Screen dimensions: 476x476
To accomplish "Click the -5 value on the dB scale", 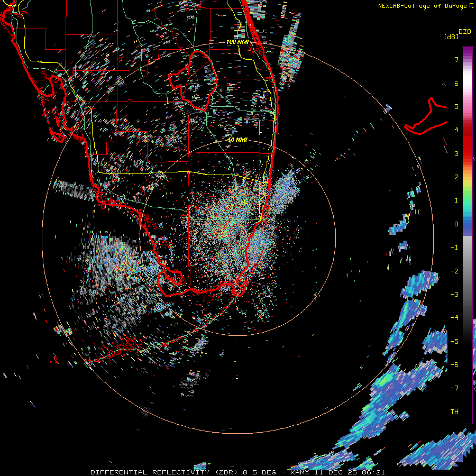I will point(454,342).
